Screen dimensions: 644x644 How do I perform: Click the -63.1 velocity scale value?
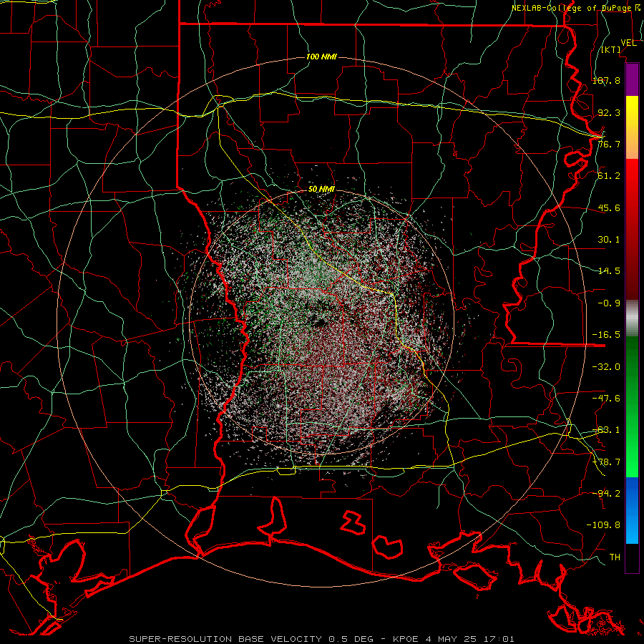coord(606,430)
